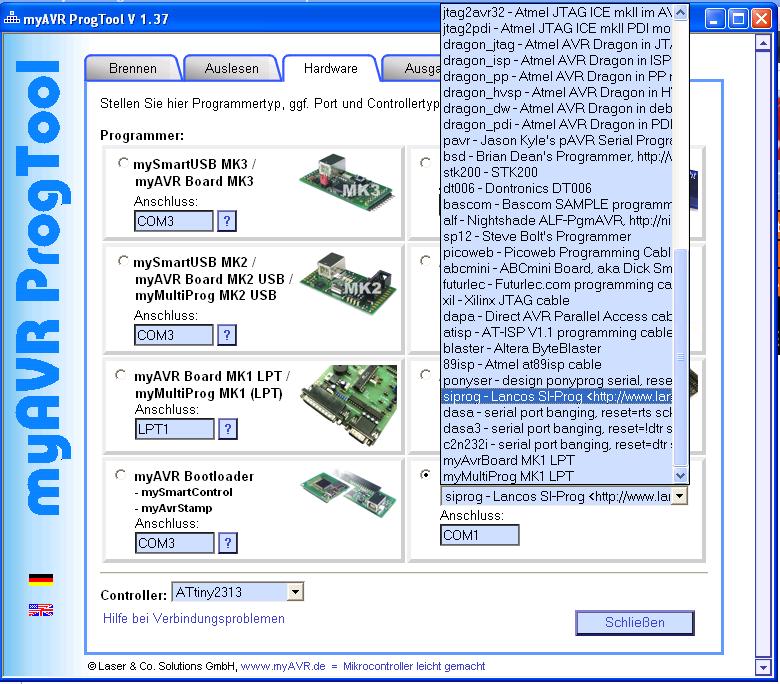Click the MK1 LPT board picture

[x=349, y=404]
